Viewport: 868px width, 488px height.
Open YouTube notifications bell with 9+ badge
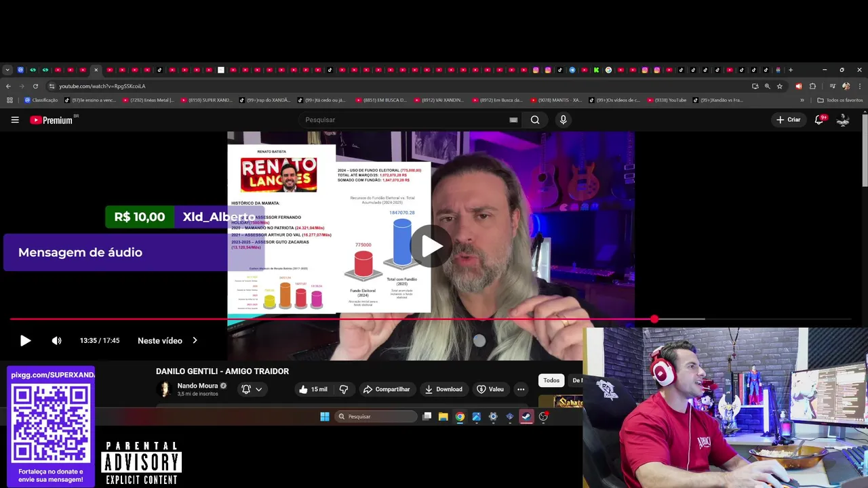point(819,120)
